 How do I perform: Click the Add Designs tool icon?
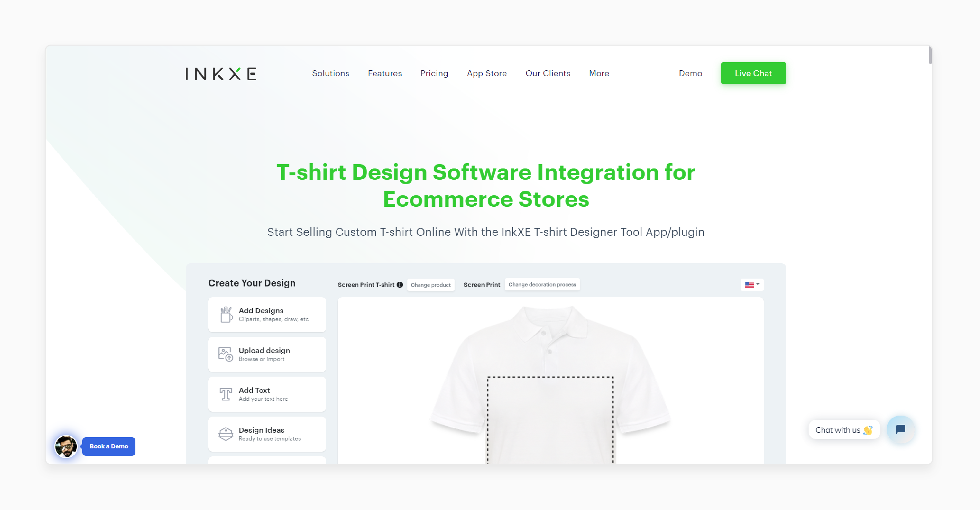coord(225,314)
